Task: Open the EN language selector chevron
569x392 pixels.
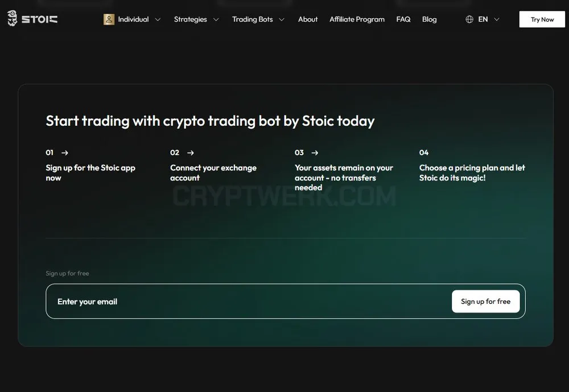Action: tap(497, 19)
